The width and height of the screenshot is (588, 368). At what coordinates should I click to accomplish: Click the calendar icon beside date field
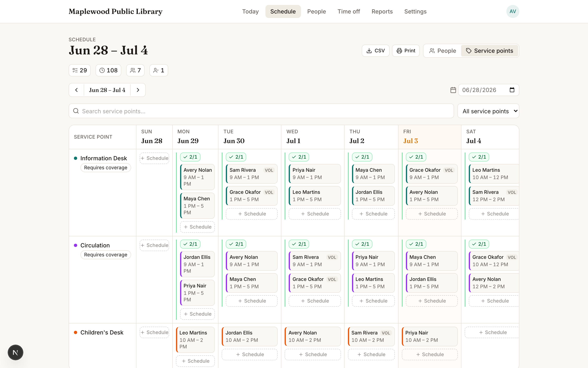(x=453, y=90)
